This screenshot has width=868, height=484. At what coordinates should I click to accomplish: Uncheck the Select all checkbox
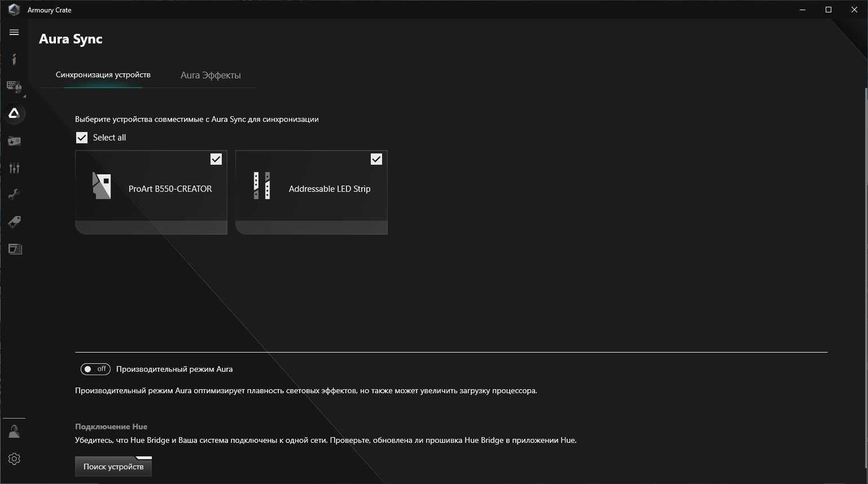coord(82,138)
